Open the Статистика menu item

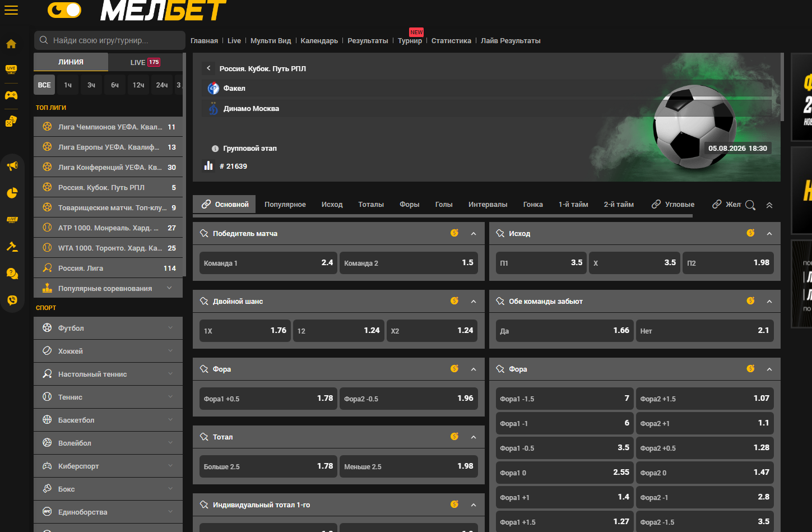coord(451,41)
